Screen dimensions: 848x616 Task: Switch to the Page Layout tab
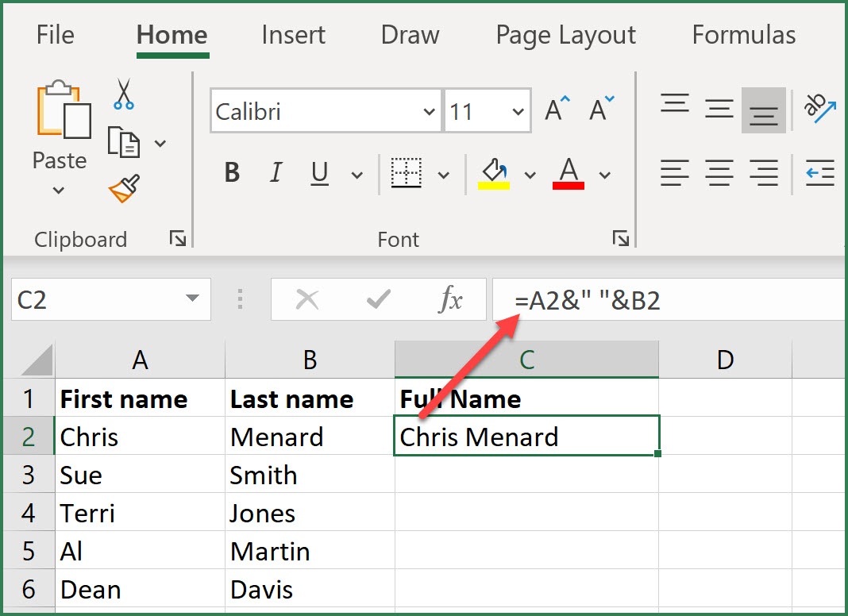(565, 37)
